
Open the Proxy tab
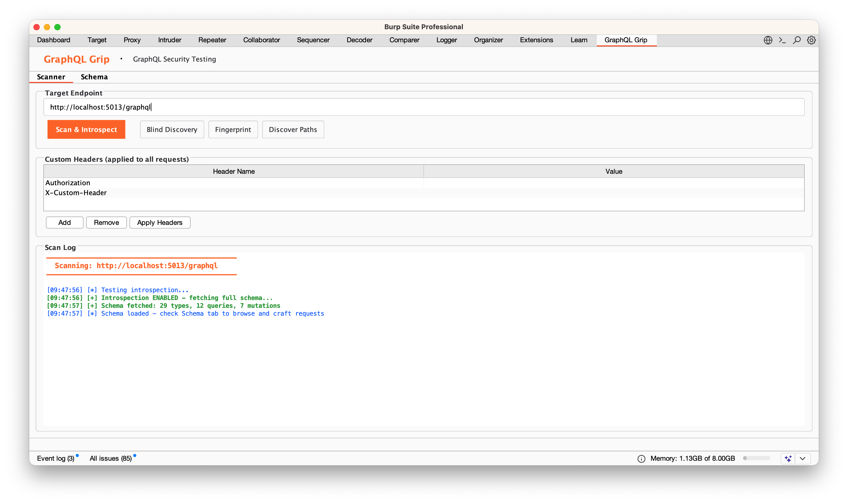pos(132,40)
